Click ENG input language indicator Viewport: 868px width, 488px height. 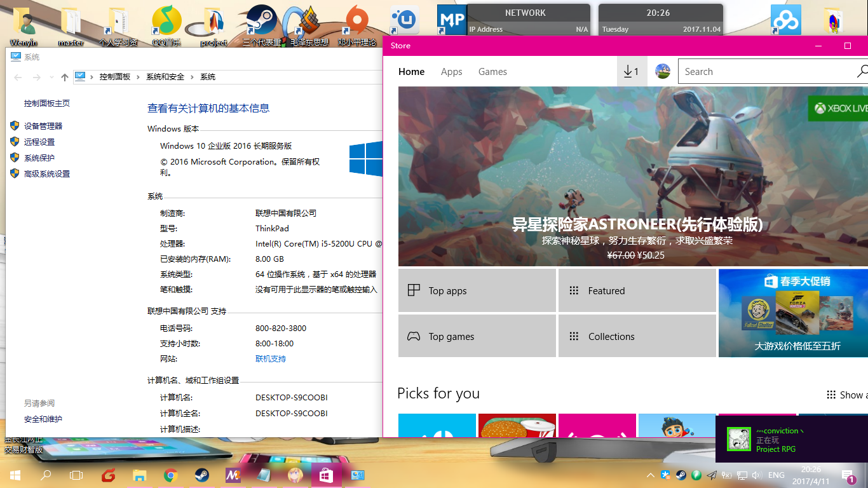[x=776, y=475]
